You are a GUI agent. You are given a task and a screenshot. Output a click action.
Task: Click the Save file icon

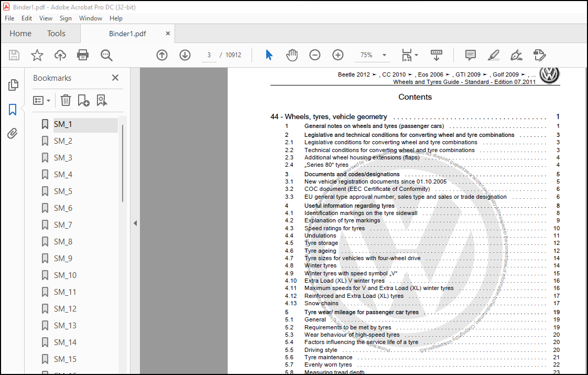14,55
